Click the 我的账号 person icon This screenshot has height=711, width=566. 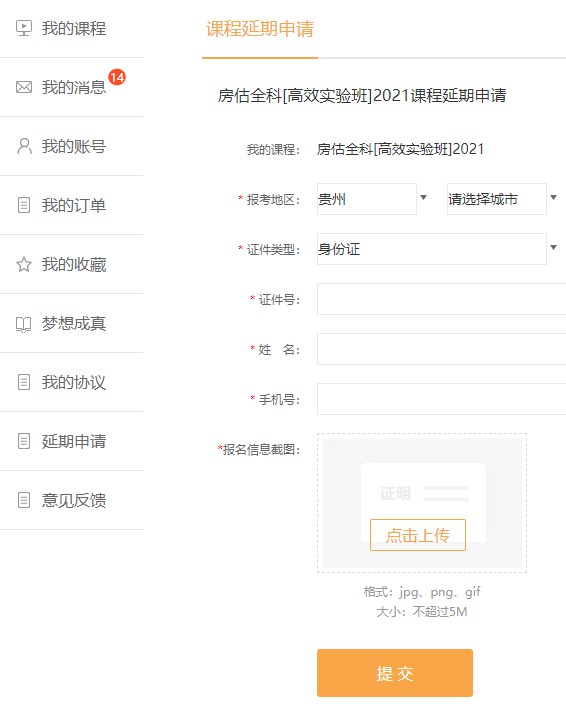24,146
